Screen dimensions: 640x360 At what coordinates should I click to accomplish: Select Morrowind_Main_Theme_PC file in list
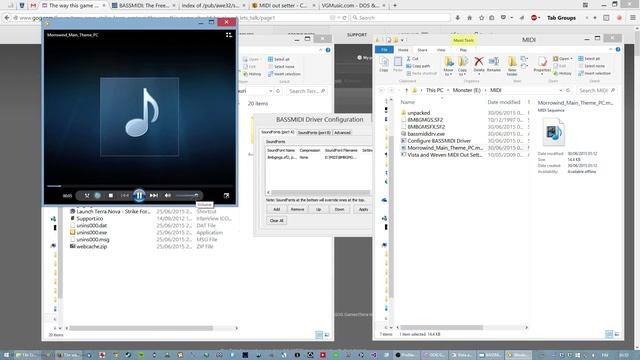tap(444, 148)
